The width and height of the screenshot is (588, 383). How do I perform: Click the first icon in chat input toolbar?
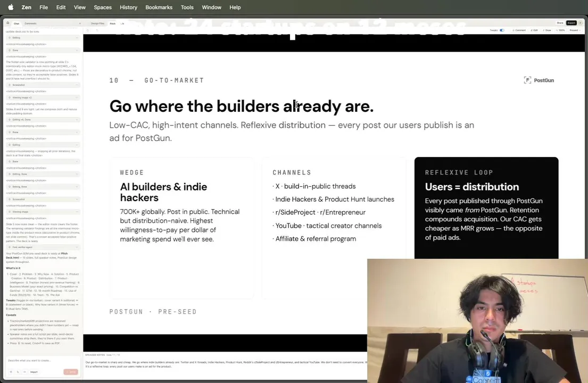[x=11, y=372]
